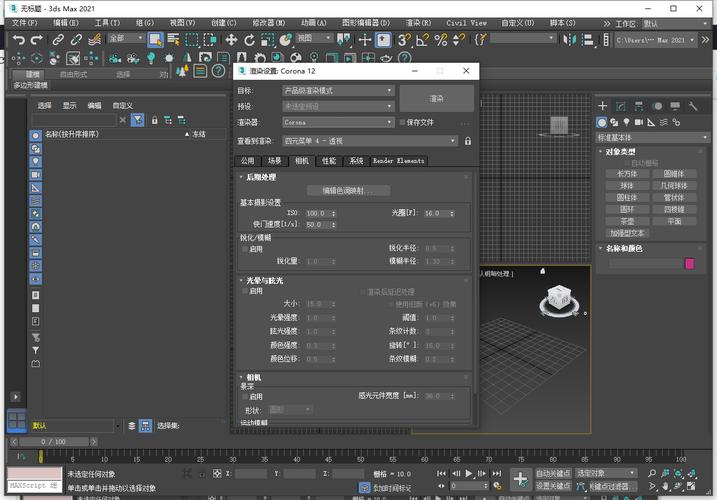Open the Align tool icon
The width and height of the screenshot is (717, 500).
[x=588, y=40]
